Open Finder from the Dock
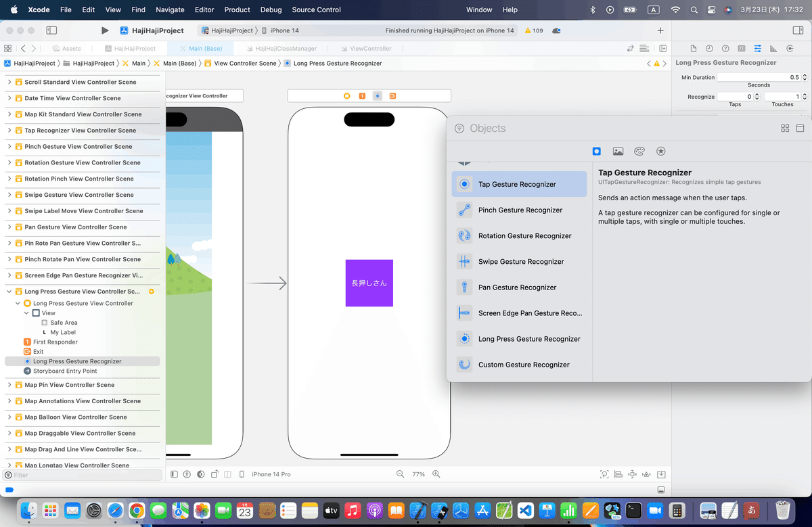 click(28, 509)
